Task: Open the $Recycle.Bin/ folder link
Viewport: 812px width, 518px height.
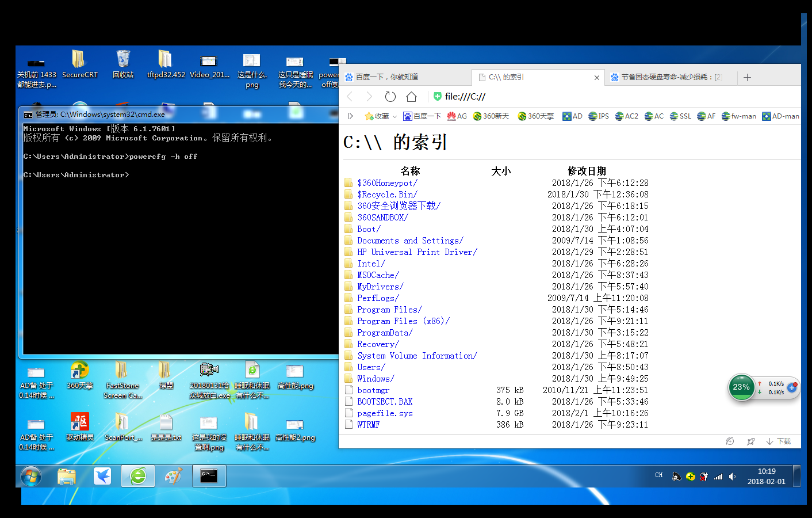Action: 387,195
